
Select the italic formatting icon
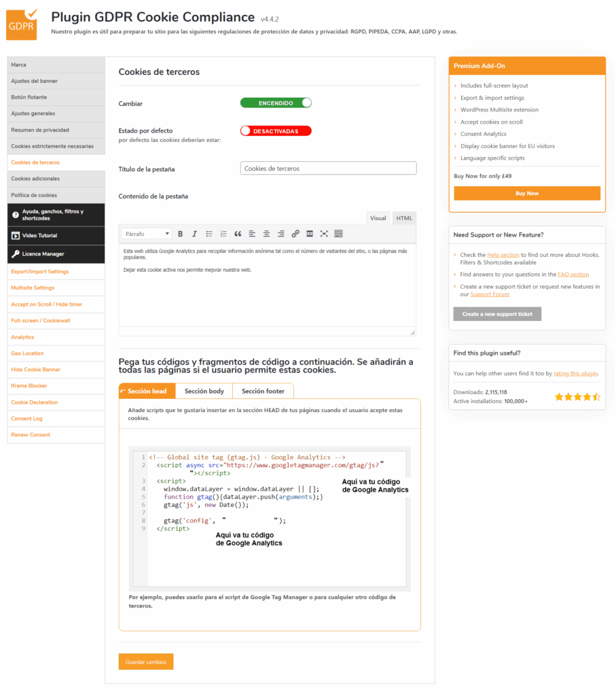[x=195, y=234]
